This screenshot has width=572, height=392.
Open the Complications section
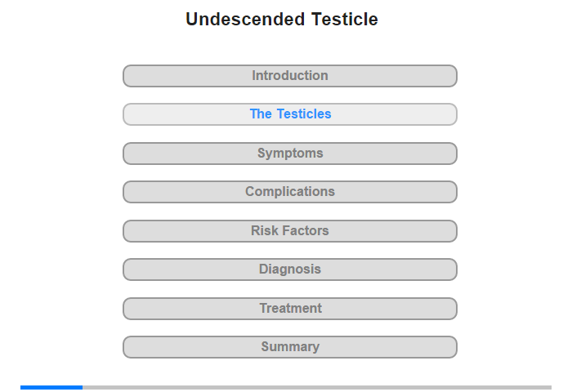(290, 192)
